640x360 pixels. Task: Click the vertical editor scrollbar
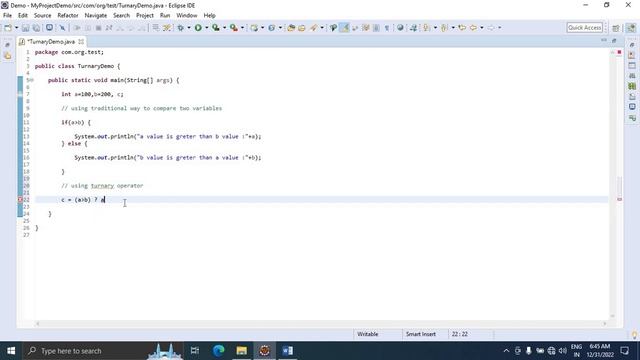[x=612, y=183]
